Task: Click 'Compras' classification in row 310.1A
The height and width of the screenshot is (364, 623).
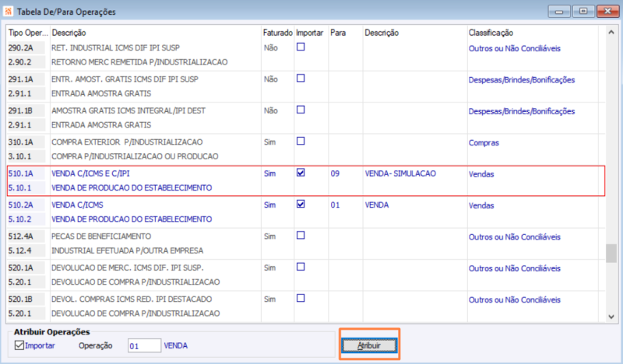Action: tap(484, 142)
